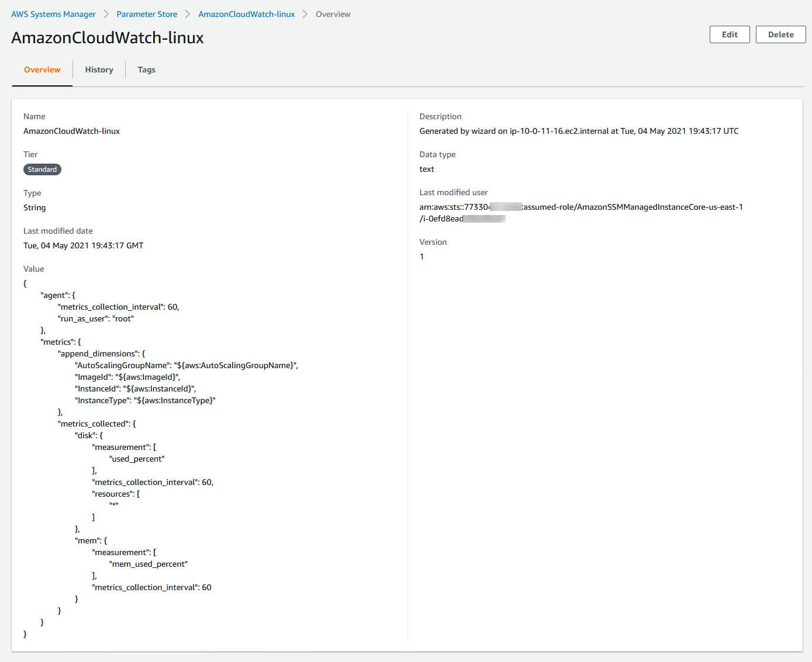Click the "resources": [ line
The image size is (812, 662).
pyautogui.click(x=116, y=494)
